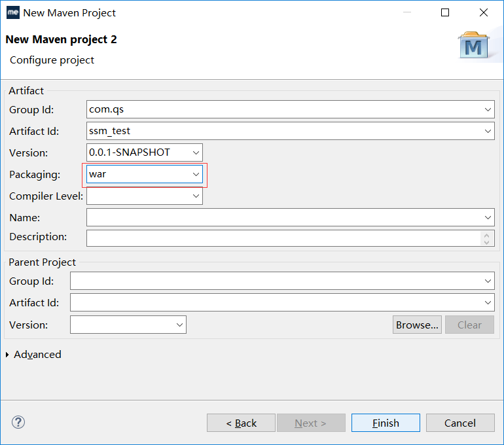The width and height of the screenshot is (504, 445).
Task: Click the Description field down arrow
Action: tap(486, 242)
